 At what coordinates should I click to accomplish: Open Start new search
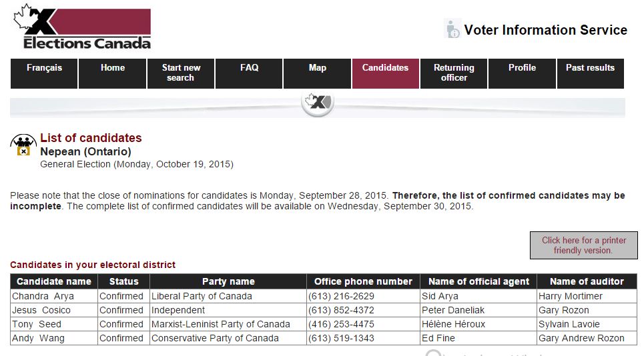pyautogui.click(x=181, y=73)
